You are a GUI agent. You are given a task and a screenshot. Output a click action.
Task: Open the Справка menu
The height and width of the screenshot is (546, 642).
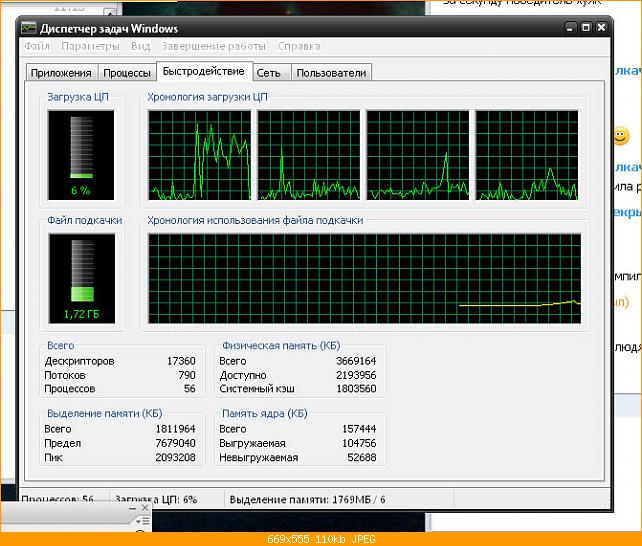pyautogui.click(x=299, y=46)
